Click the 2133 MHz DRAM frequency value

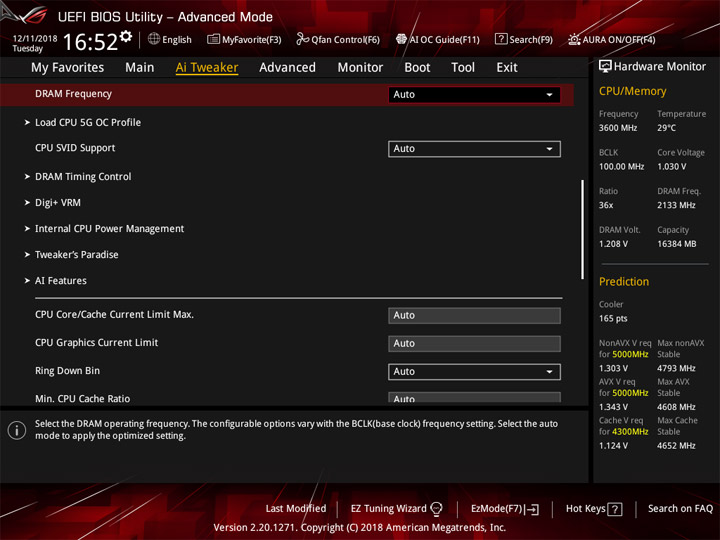point(676,205)
